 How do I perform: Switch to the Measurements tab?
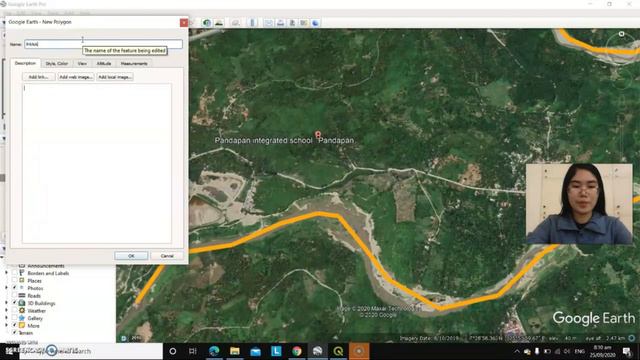pyautogui.click(x=134, y=64)
